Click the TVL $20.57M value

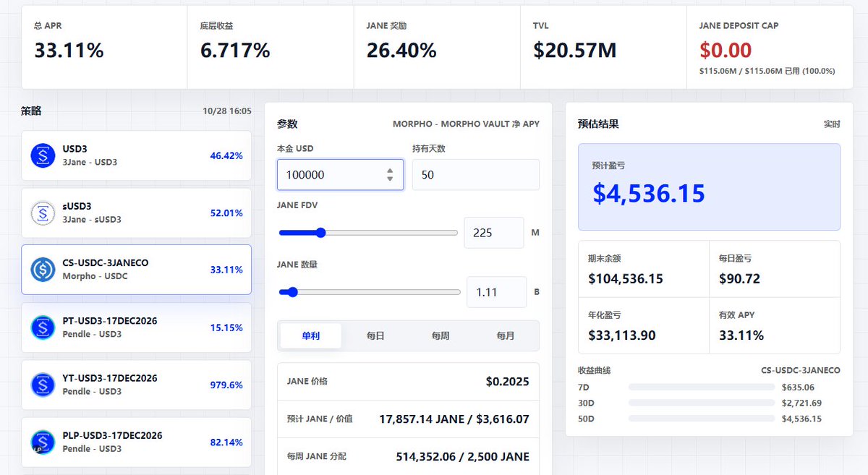[x=575, y=50]
